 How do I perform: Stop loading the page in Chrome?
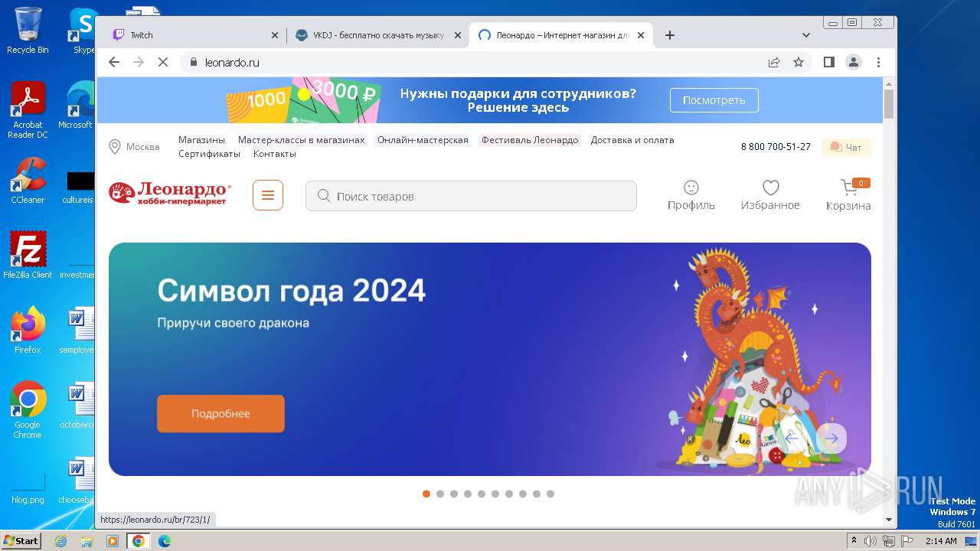tap(162, 62)
